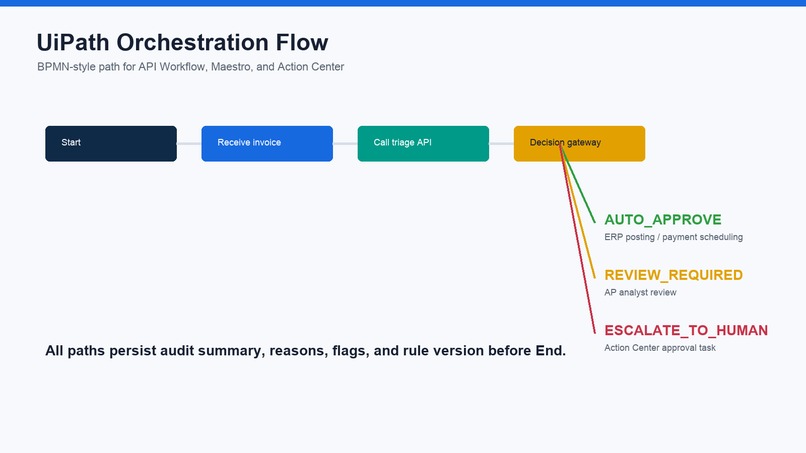The image size is (806, 453).
Task: Click the BPMN-style path subtitle
Action: point(191,67)
